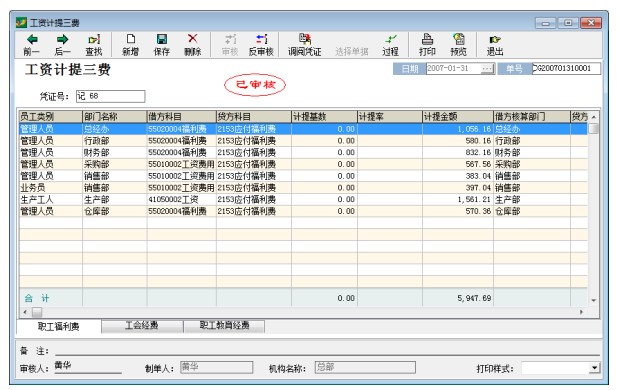
Task: Click the horizontal scrollbar thumb
Action: (x=37, y=312)
